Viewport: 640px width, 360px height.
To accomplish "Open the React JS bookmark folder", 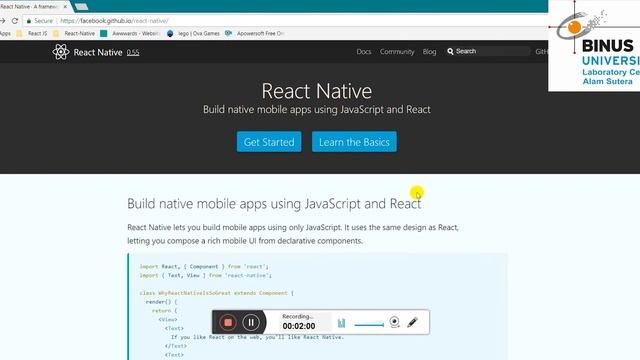I will pyautogui.click(x=32, y=33).
